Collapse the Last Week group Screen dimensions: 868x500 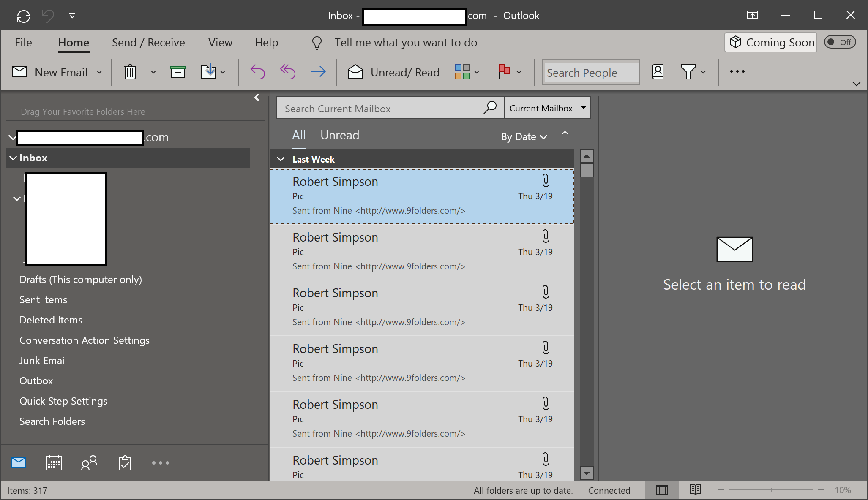point(281,159)
